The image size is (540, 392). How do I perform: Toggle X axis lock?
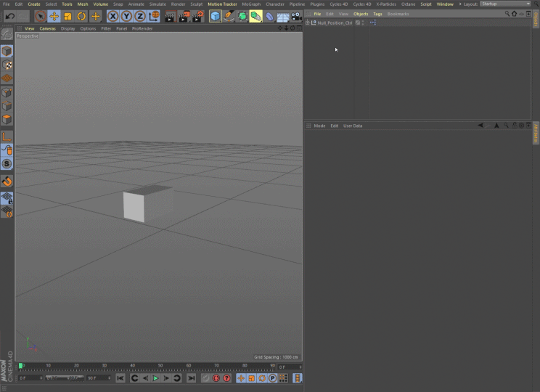(x=112, y=16)
